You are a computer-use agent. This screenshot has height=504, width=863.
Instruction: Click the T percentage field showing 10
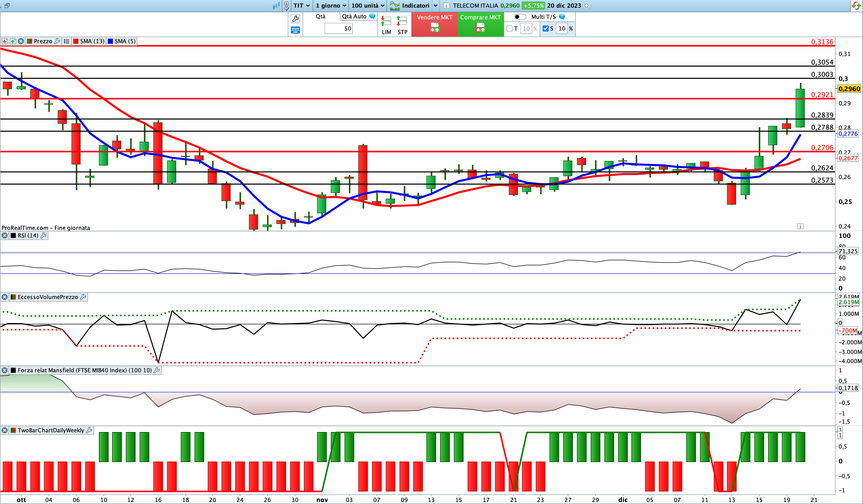coord(526,28)
